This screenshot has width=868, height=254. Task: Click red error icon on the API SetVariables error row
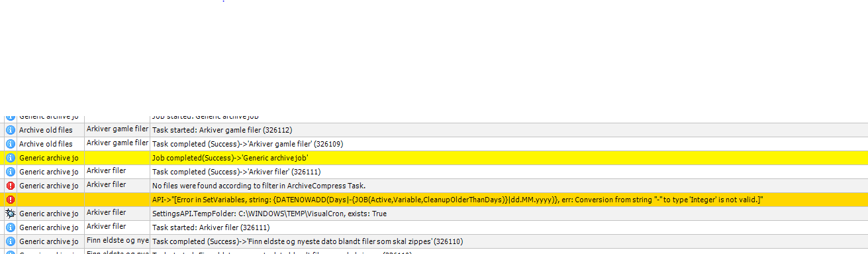(x=10, y=200)
